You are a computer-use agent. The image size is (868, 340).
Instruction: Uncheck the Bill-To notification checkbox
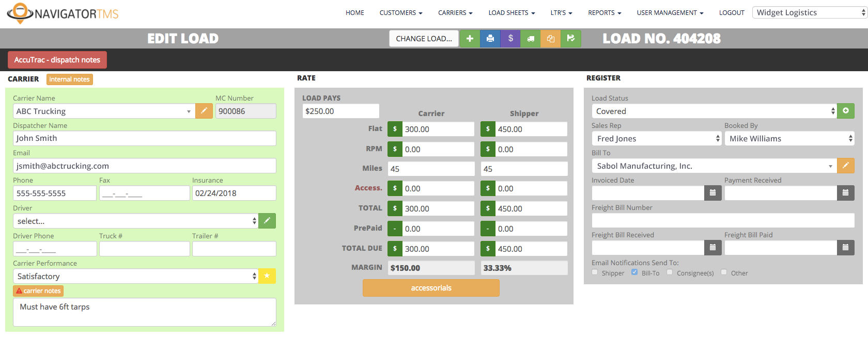click(634, 272)
